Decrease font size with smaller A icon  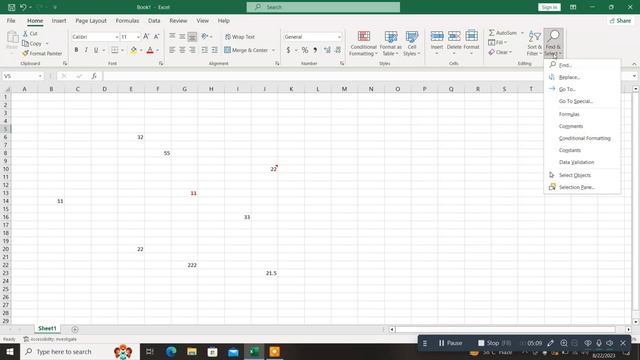[156, 37]
